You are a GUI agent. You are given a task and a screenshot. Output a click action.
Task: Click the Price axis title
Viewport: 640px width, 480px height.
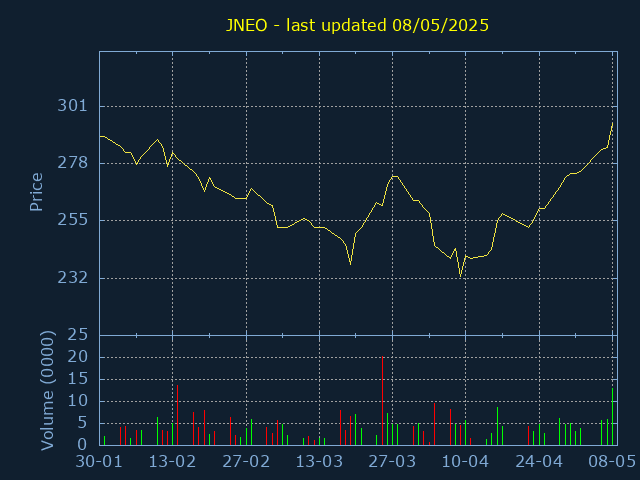(x=36, y=192)
